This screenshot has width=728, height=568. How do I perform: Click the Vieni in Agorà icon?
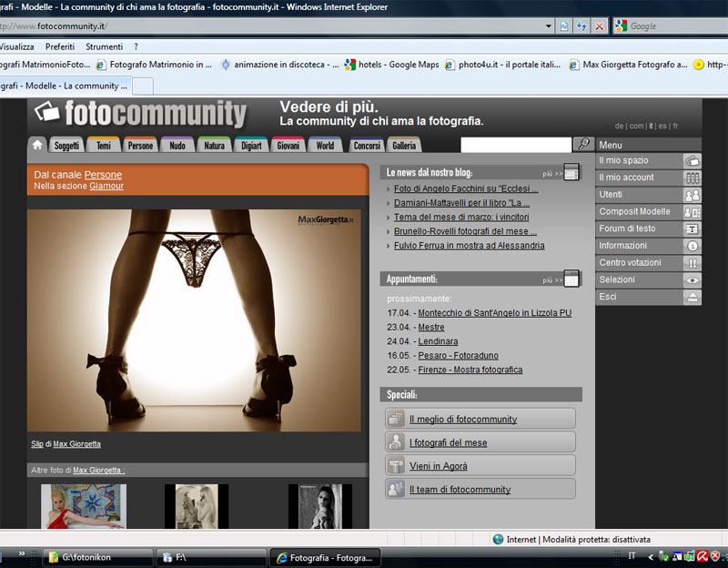tap(396, 465)
